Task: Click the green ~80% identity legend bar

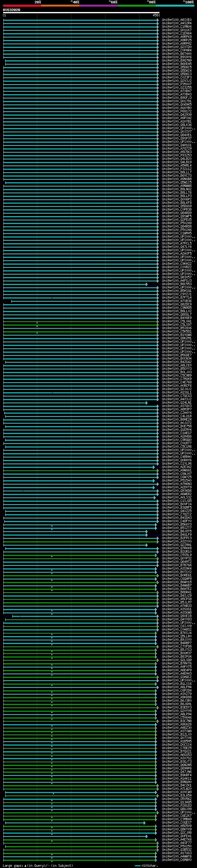Action: pos(137,6)
